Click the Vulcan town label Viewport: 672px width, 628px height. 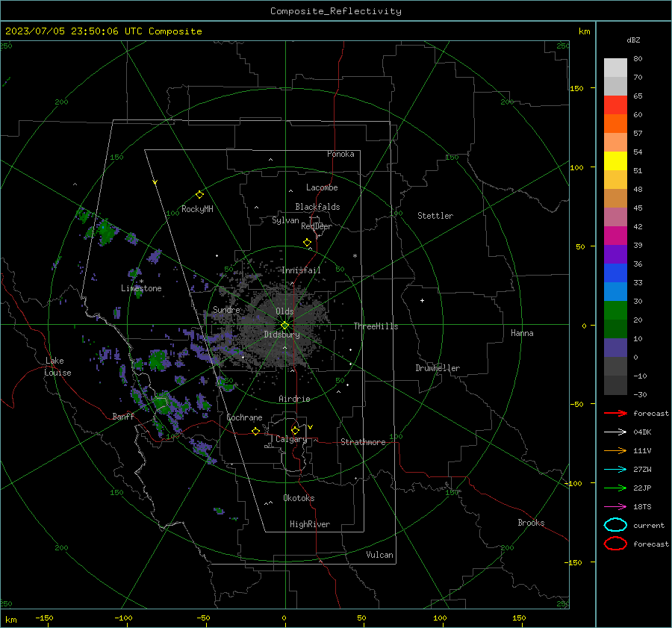[x=379, y=555]
